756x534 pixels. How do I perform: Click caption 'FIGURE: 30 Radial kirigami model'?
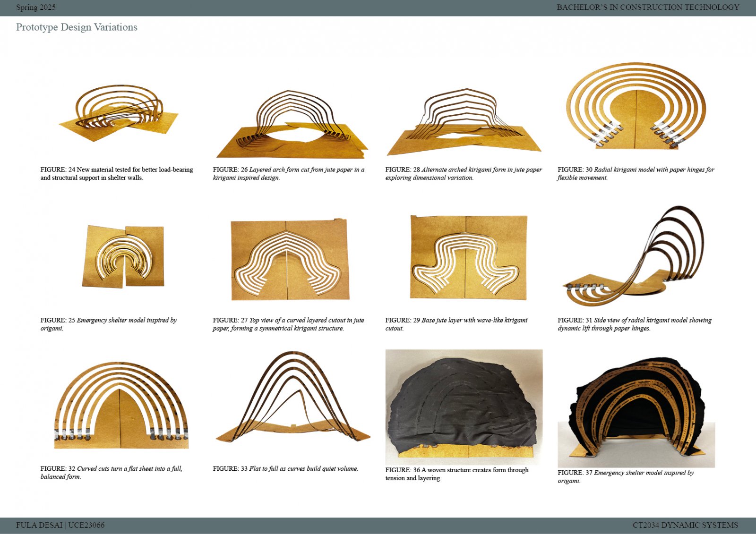click(x=636, y=174)
